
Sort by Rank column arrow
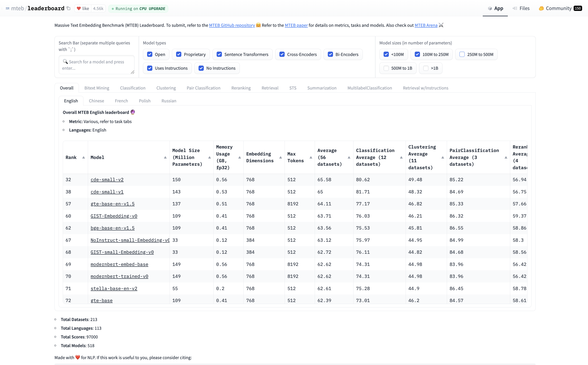click(84, 157)
